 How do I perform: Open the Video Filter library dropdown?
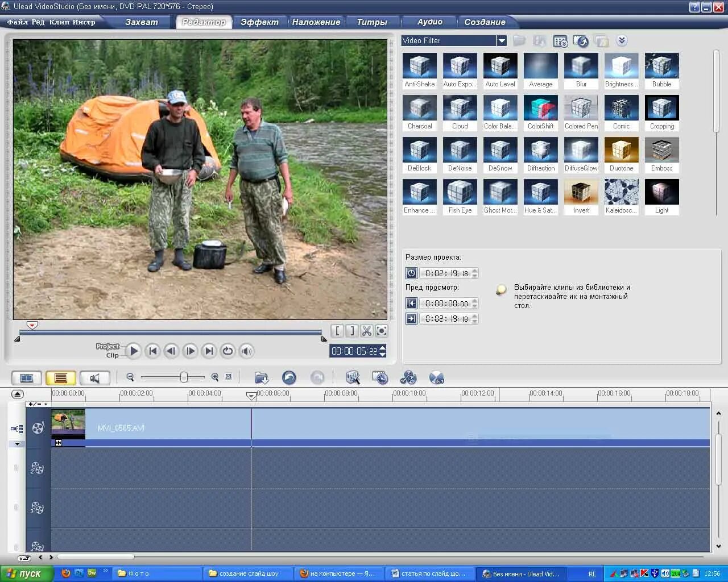[x=501, y=40]
